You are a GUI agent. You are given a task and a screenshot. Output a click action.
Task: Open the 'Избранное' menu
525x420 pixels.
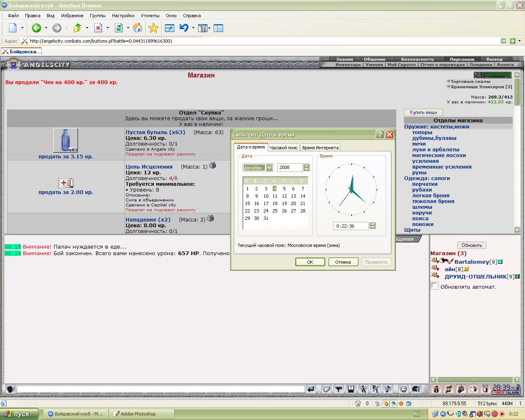[x=72, y=16]
